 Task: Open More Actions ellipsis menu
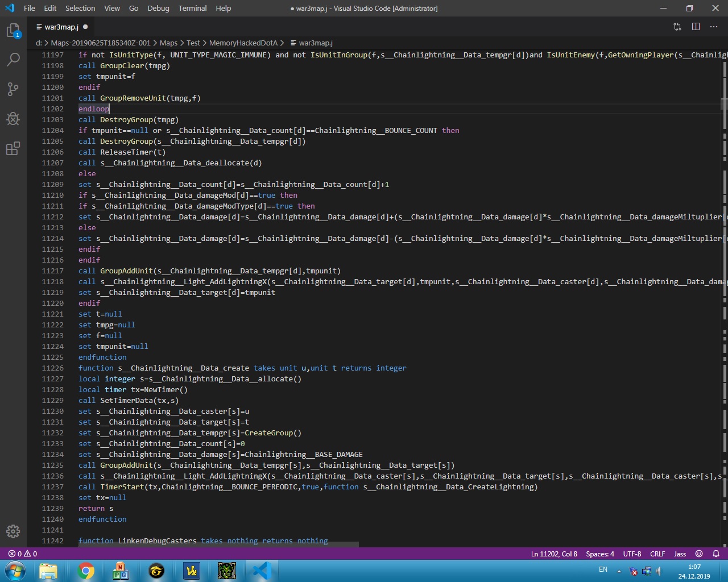tap(714, 27)
